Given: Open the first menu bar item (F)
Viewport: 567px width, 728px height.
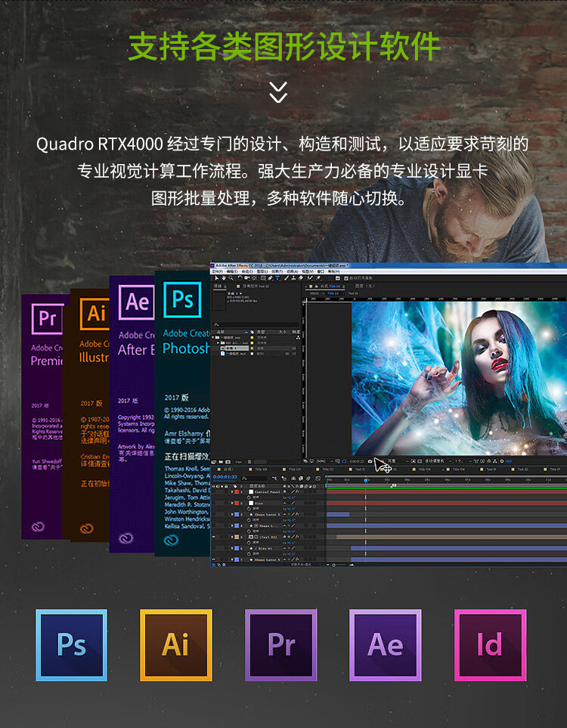Looking at the screenshot, I should coord(216,271).
